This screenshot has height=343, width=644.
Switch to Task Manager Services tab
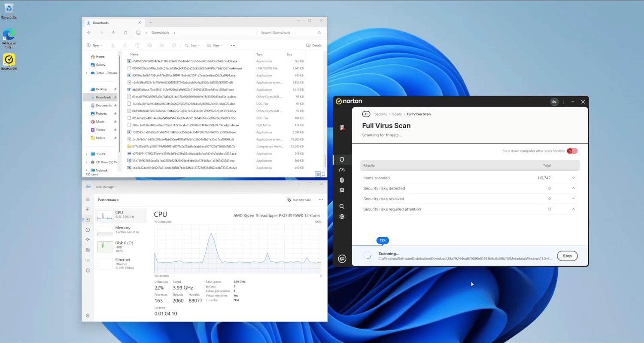click(88, 270)
